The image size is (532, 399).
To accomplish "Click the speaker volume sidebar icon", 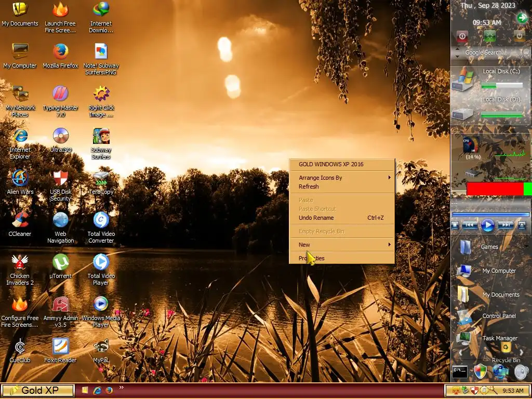I will [x=521, y=372].
